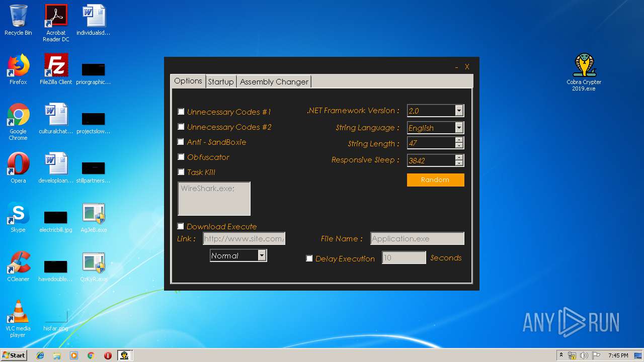Click the orange Random button
The height and width of the screenshot is (362, 644).
tap(436, 180)
